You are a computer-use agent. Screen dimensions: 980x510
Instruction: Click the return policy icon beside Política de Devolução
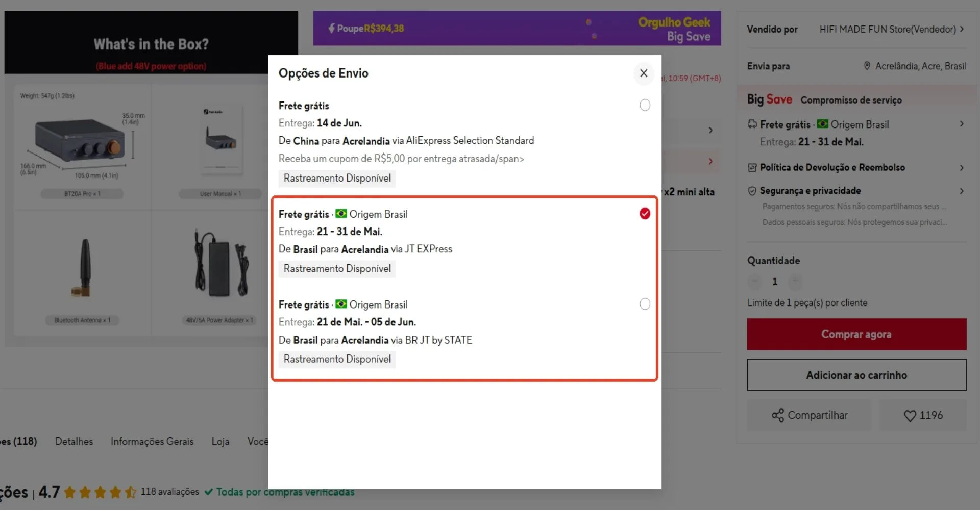(752, 167)
